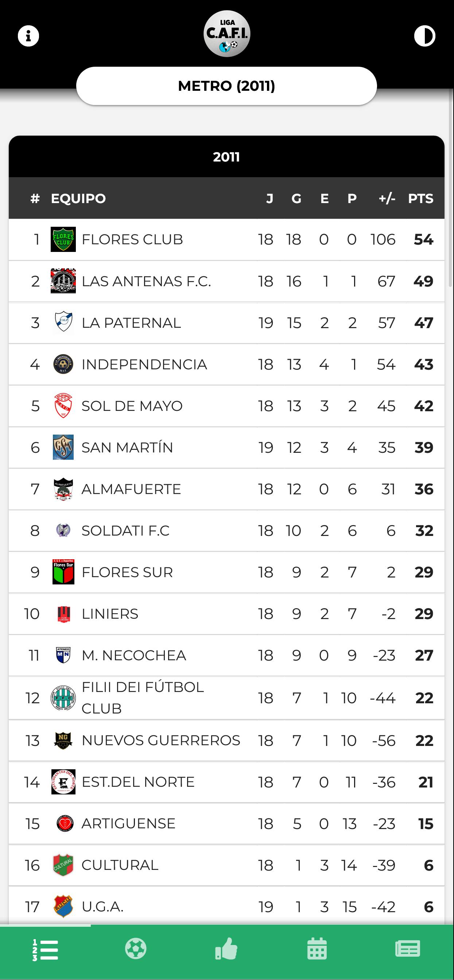Open LA PATERNAL team row
The width and height of the screenshot is (454, 980).
pos(131,323)
